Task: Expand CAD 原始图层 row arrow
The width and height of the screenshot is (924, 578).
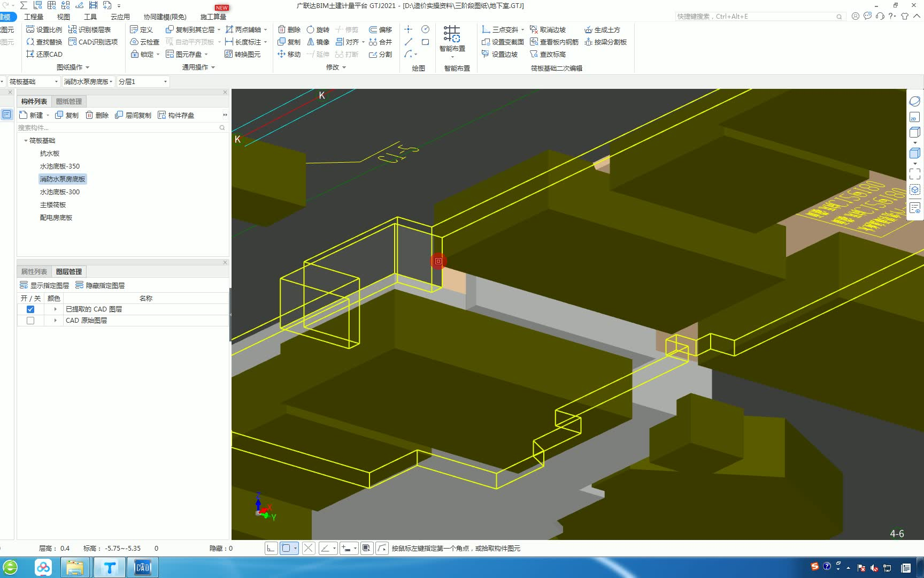Action: tap(55, 321)
